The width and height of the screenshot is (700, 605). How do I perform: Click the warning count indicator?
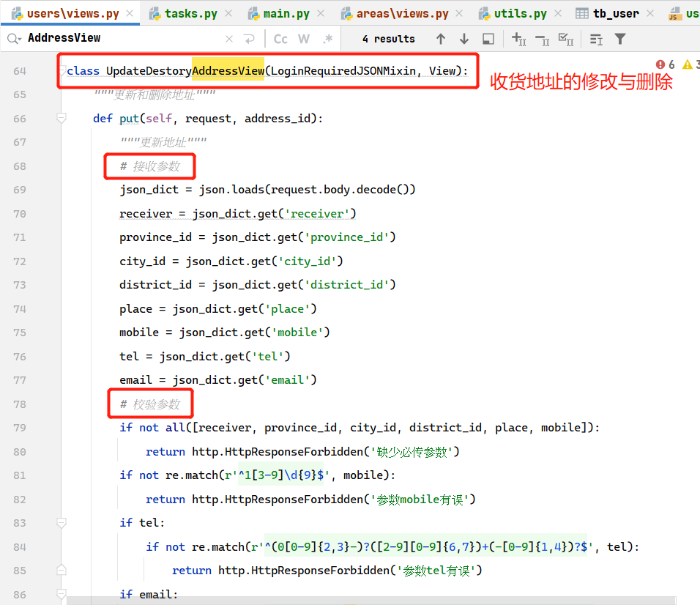pyautogui.click(x=691, y=64)
